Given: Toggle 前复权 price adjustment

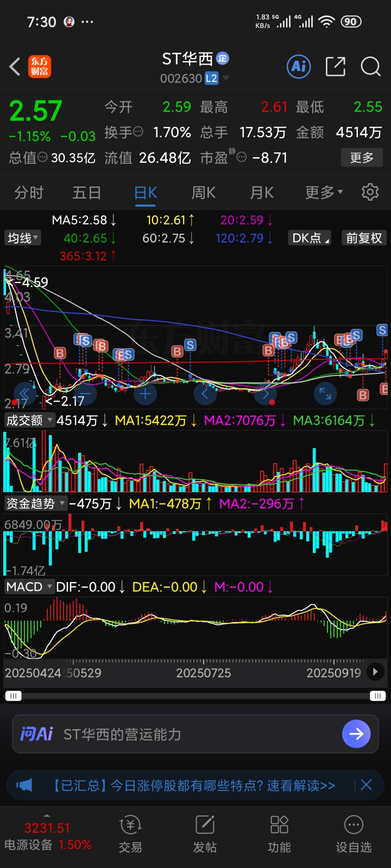Looking at the screenshot, I should (364, 238).
